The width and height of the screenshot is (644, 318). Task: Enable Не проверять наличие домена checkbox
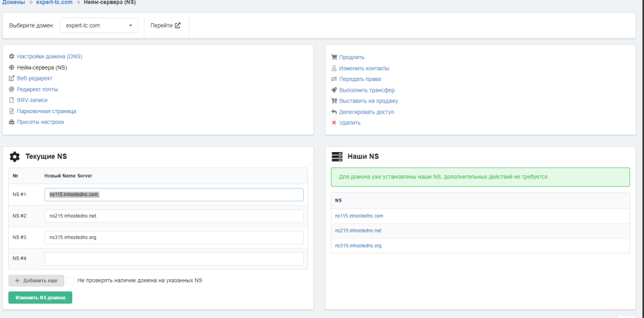tap(71, 280)
